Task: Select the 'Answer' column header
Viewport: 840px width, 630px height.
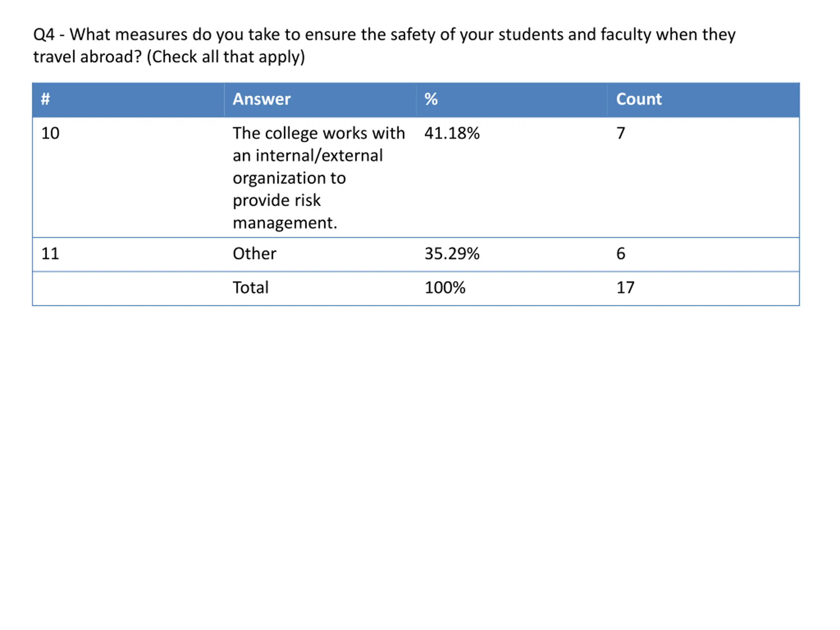Action: pyautogui.click(x=320, y=100)
